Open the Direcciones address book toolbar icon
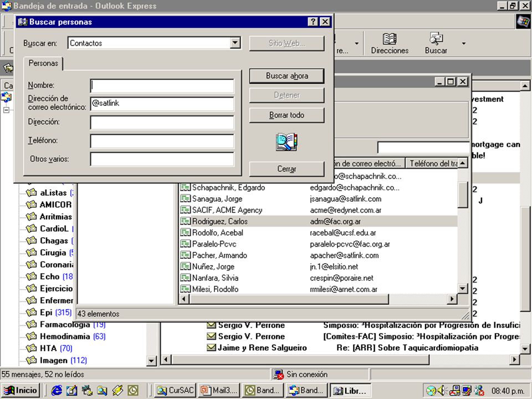This screenshot has height=399, width=532. point(390,43)
